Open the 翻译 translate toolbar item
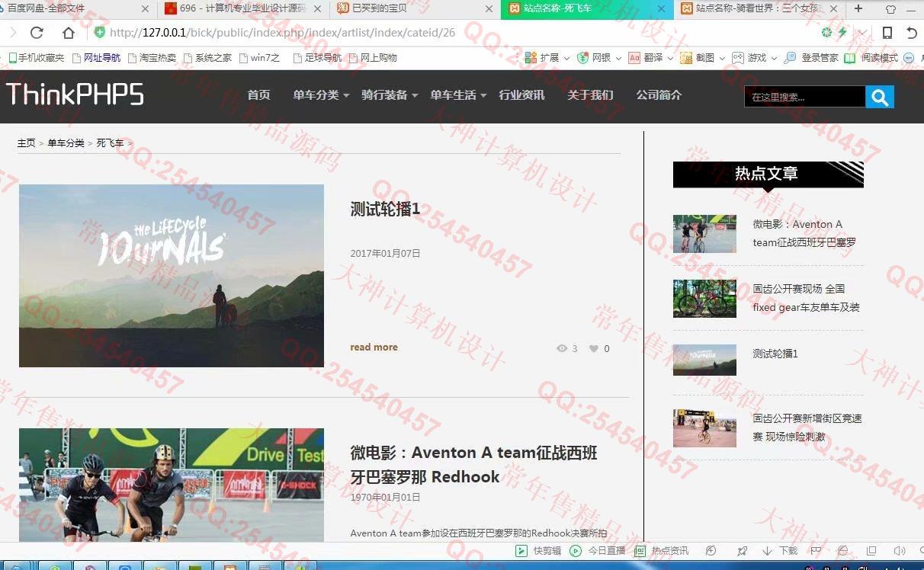Image resolution: width=924 pixels, height=570 pixels. tap(646, 58)
